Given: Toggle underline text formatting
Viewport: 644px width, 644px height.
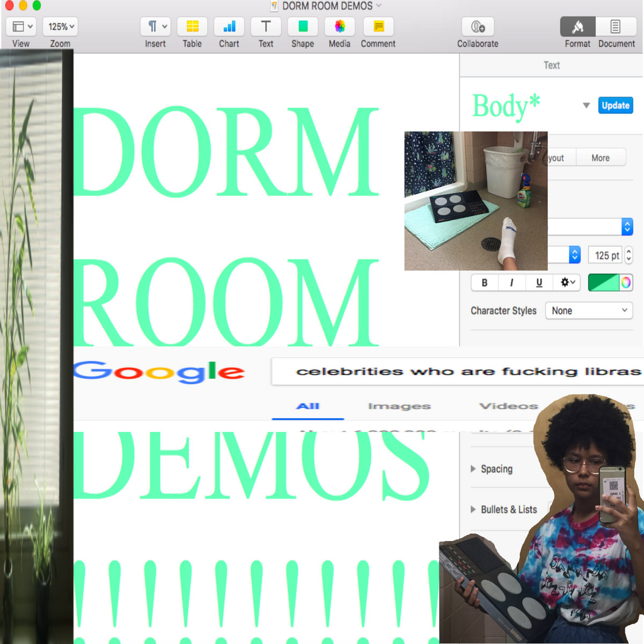Looking at the screenshot, I should pos(539,283).
